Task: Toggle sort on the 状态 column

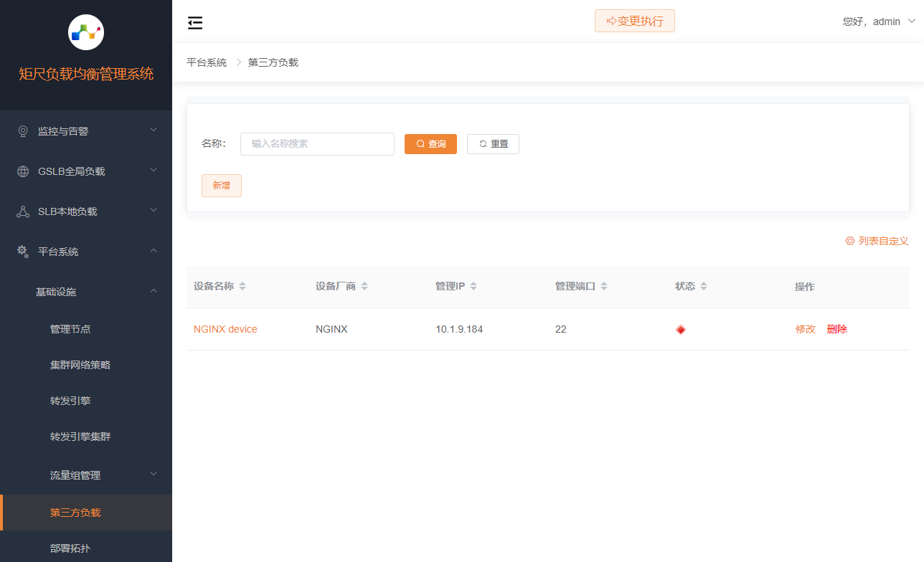Action: pyautogui.click(x=704, y=285)
